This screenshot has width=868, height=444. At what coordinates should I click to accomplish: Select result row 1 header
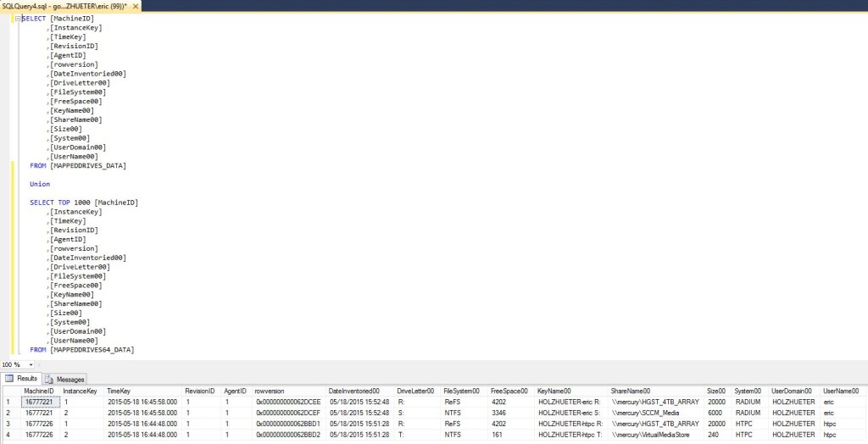pos(10,402)
